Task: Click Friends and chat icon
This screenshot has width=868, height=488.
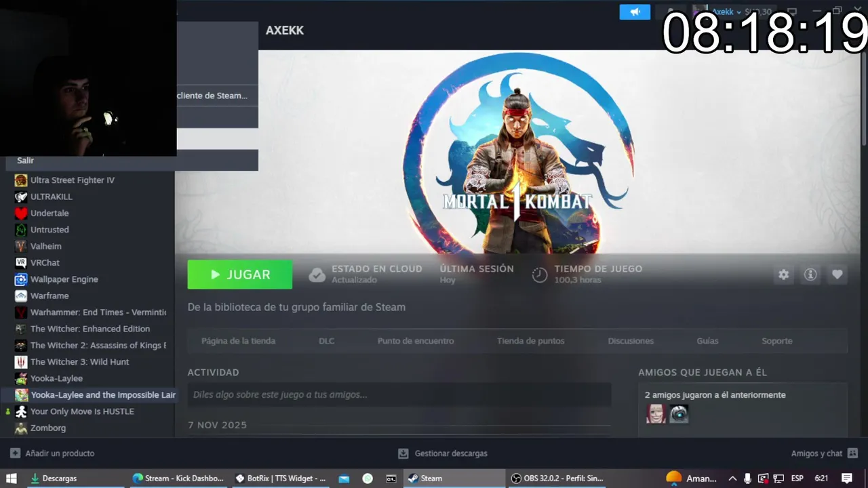Action: point(852,453)
